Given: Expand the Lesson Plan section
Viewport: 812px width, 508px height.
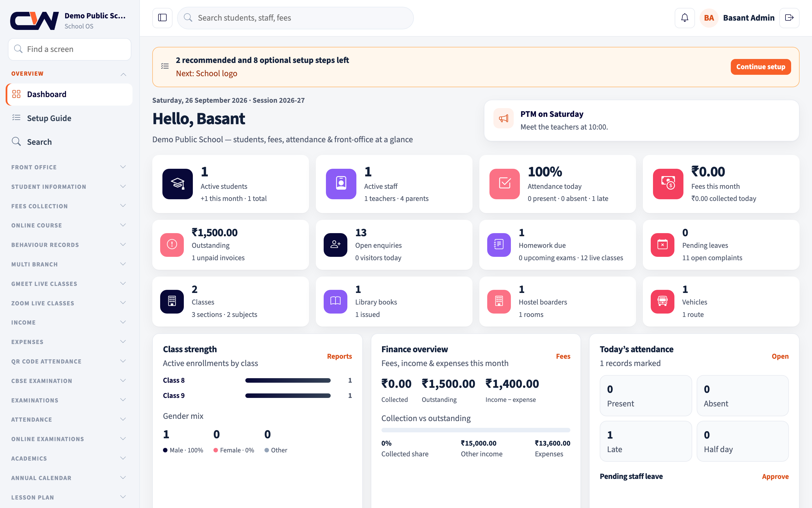Looking at the screenshot, I should coord(69,497).
